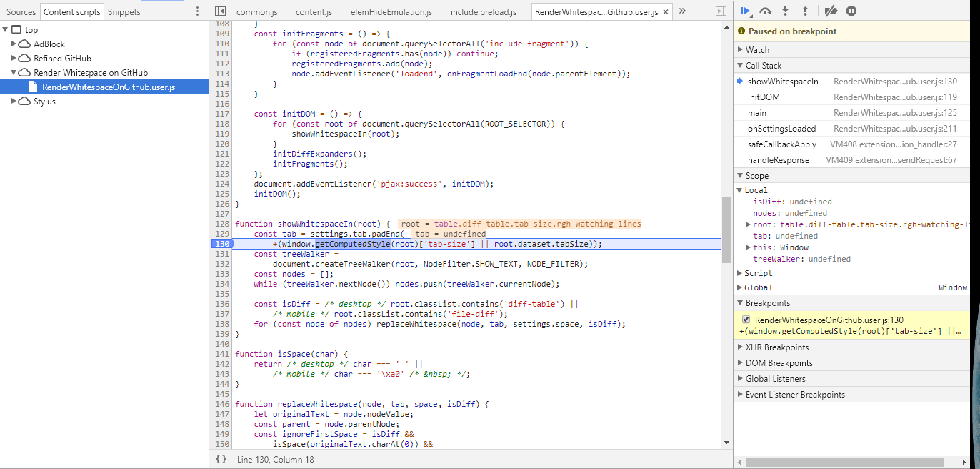Click the info icon in Paused on breakpoint banner

coord(742,31)
